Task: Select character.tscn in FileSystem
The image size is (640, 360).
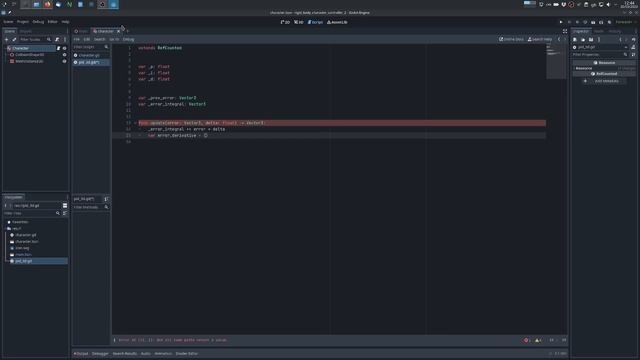Action: (x=27, y=242)
